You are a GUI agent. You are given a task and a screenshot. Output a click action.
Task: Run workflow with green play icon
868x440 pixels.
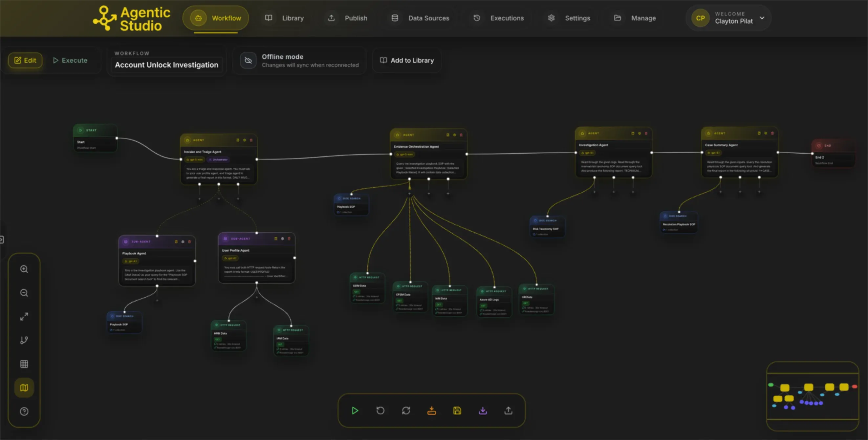coord(355,410)
